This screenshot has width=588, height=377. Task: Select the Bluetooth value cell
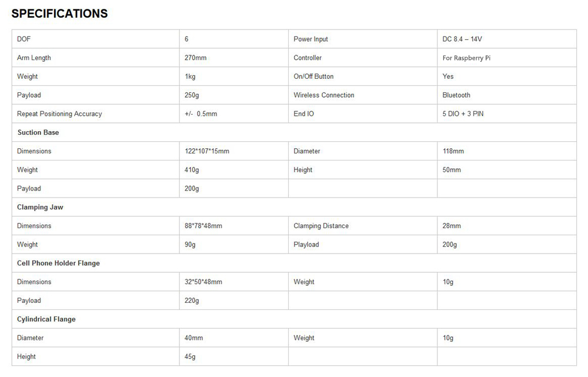[456, 95]
